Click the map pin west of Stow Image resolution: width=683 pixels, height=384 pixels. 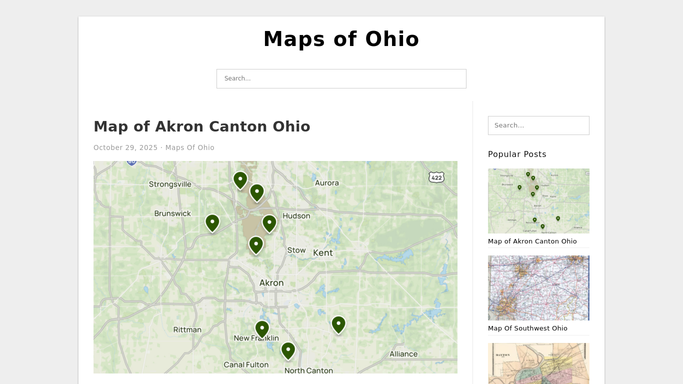tap(256, 246)
